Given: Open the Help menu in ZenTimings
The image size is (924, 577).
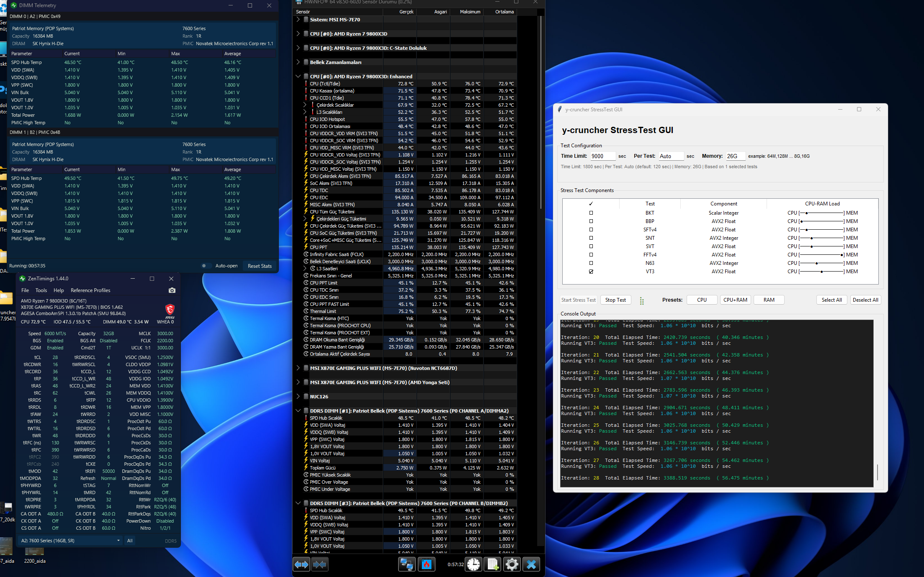Looking at the screenshot, I should 59,290.
